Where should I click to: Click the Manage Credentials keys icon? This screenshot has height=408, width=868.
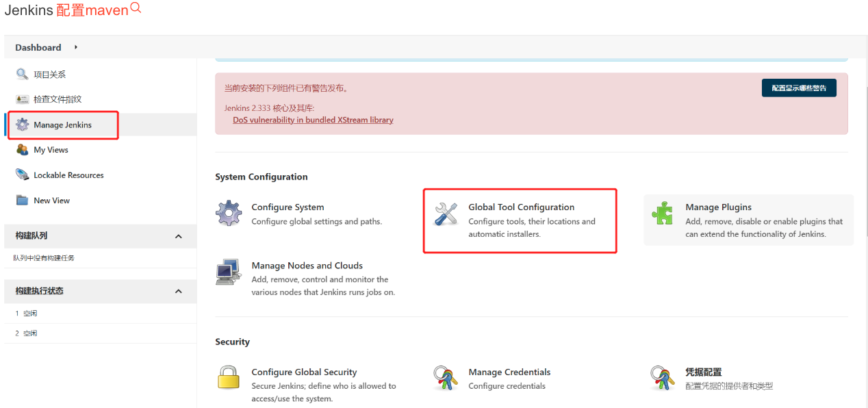click(446, 378)
